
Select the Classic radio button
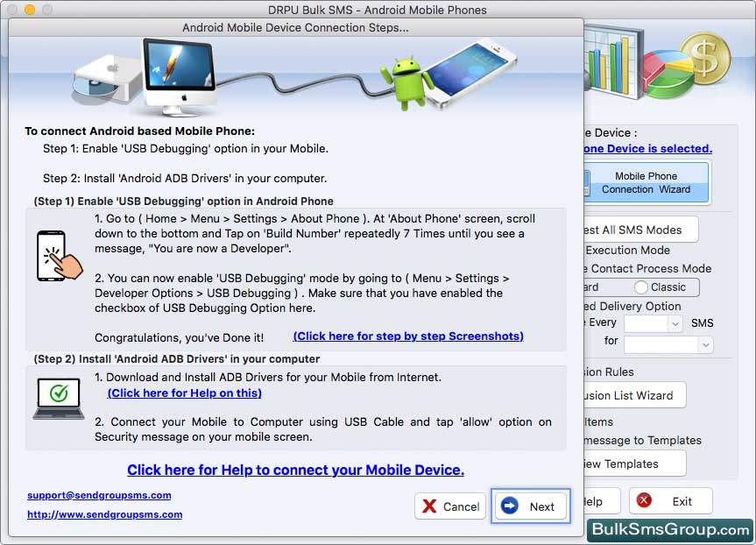point(640,287)
